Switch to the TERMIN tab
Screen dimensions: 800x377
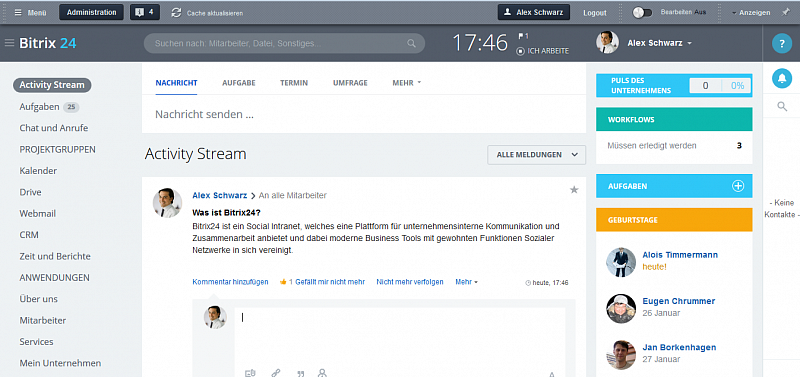click(x=294, y=83)
